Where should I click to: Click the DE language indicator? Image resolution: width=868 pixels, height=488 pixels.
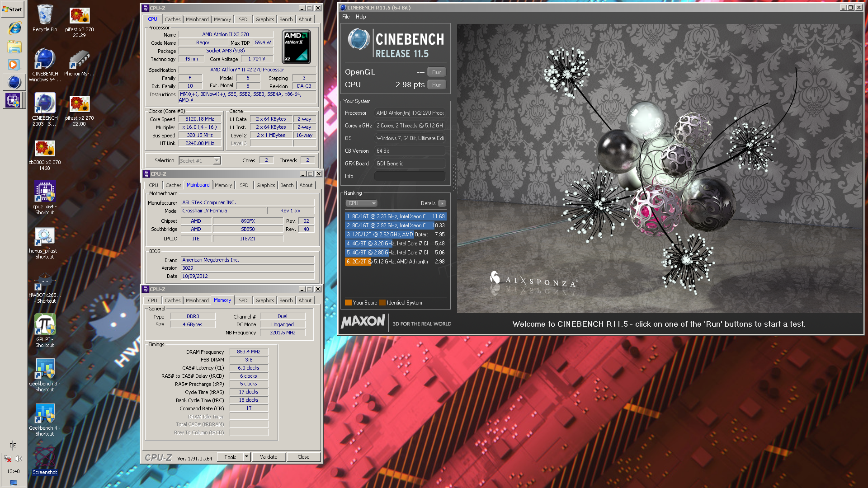click(13, 445)
